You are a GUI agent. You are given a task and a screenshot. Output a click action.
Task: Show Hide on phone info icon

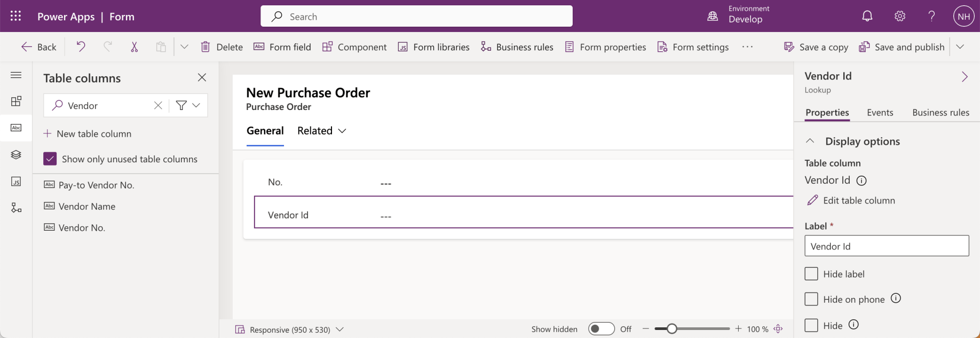[x=896, y=298]
